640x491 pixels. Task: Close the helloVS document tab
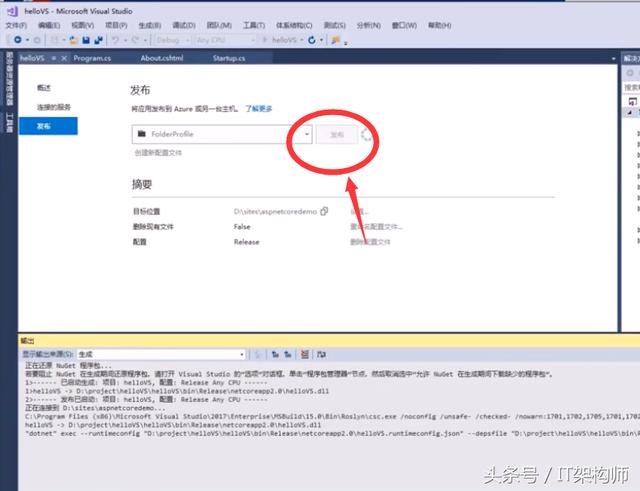(64, 58)
